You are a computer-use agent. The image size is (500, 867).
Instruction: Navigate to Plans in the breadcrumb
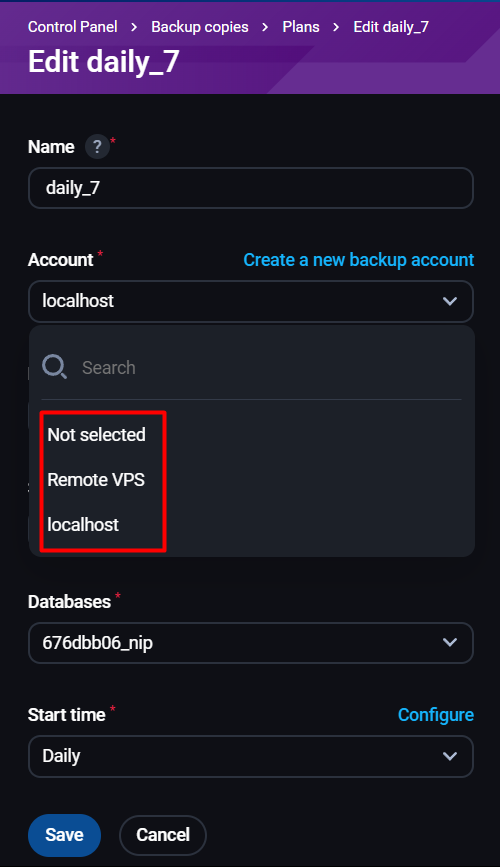click(301, 27)
